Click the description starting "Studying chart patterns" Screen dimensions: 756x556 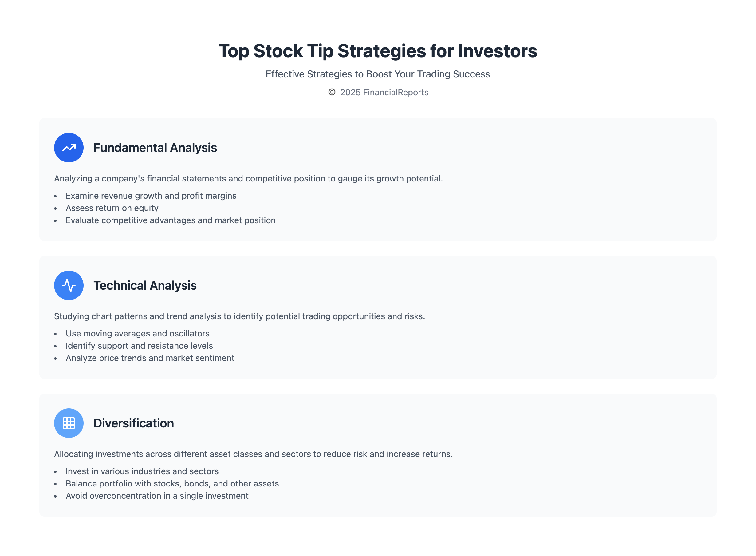click(239, 316)
